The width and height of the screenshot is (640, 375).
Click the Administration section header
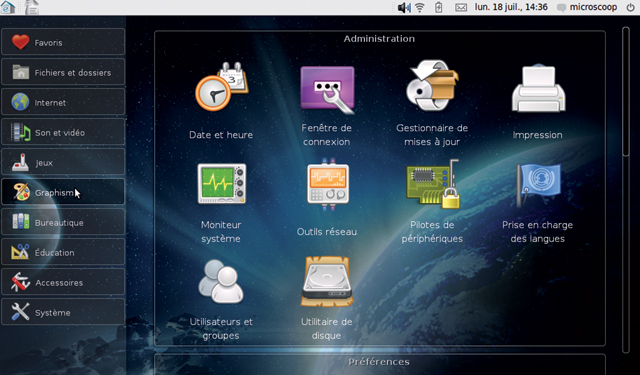(379, 39)
